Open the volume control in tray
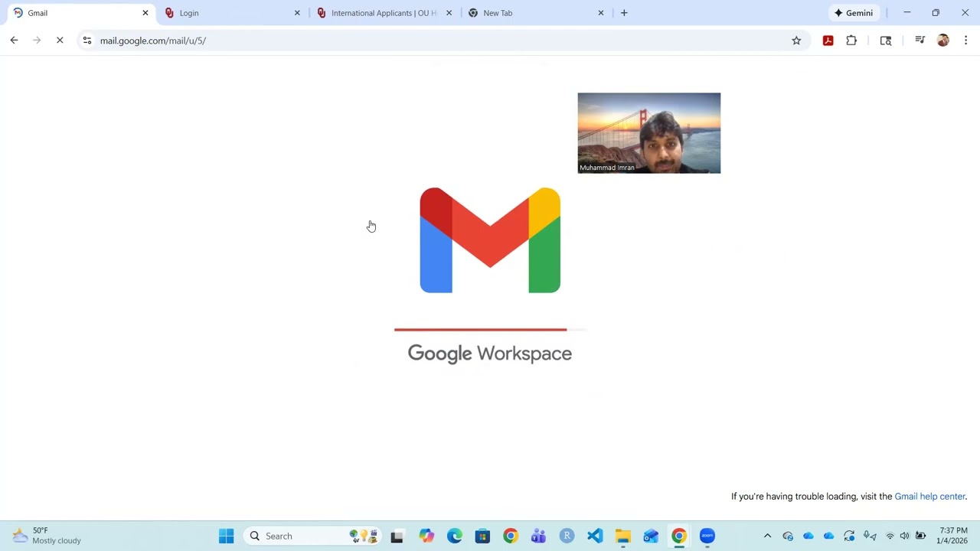The image size is (980, 551). (905, 536)
